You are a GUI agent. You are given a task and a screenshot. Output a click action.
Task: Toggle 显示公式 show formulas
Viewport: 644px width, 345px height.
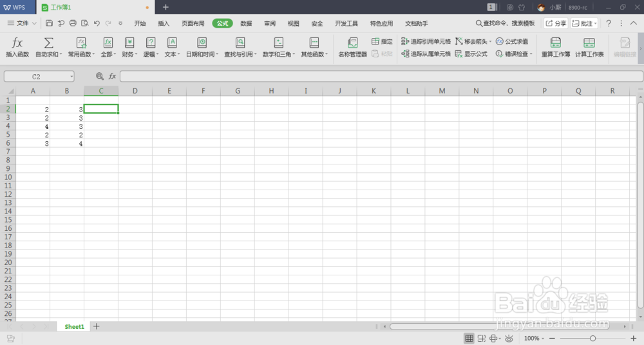(471, 54)
